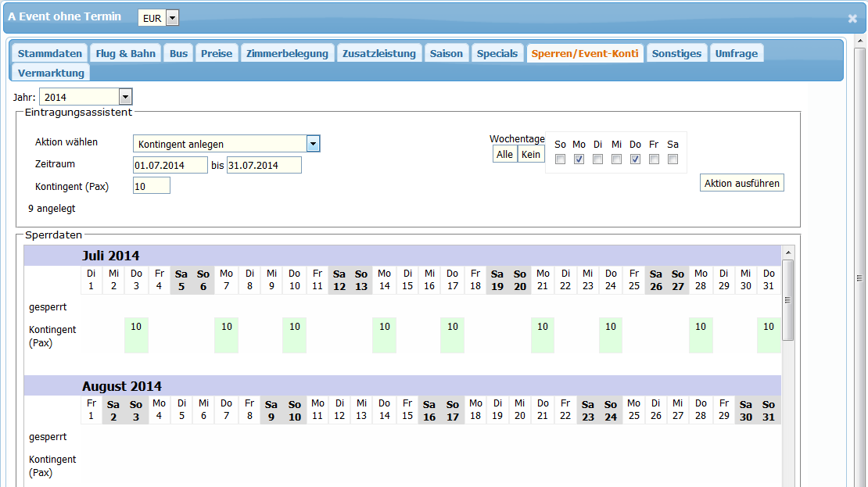The width and height of the screenshot is (868, 487).
Task: Click the Alle weekdays button
Action: pos(505,155)
